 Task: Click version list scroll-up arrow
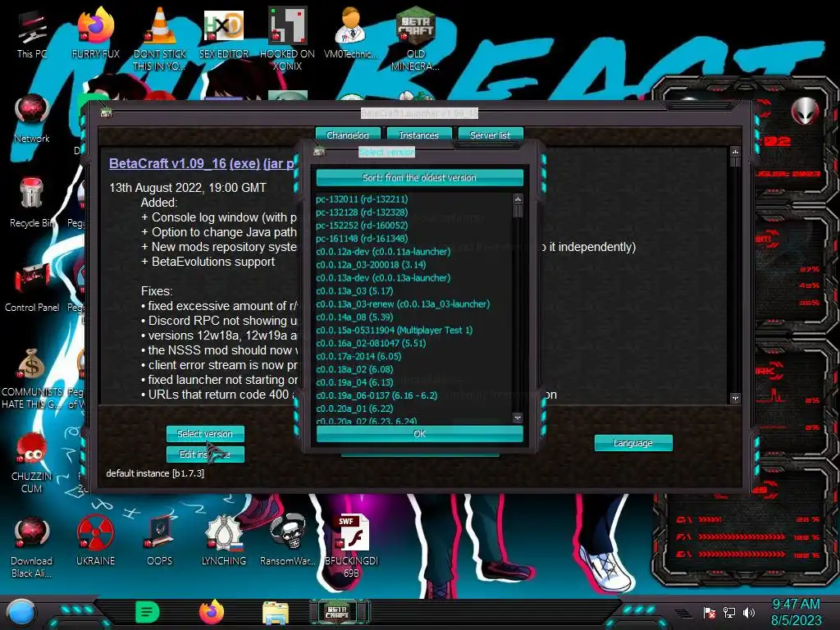coord(518,199)
